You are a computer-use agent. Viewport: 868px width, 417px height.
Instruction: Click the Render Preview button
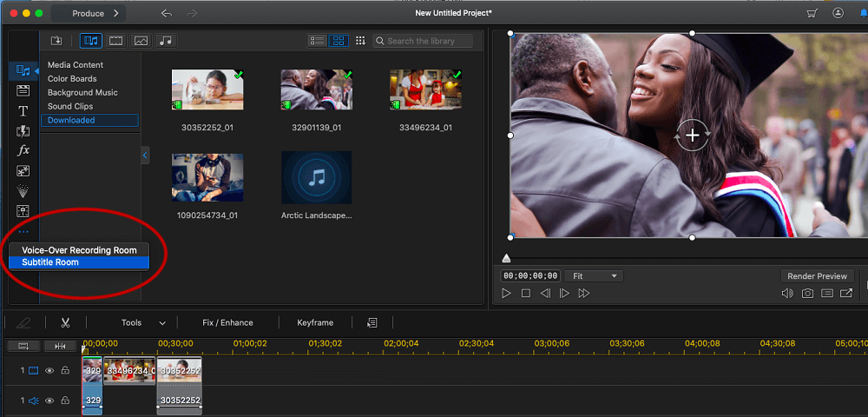817,275
